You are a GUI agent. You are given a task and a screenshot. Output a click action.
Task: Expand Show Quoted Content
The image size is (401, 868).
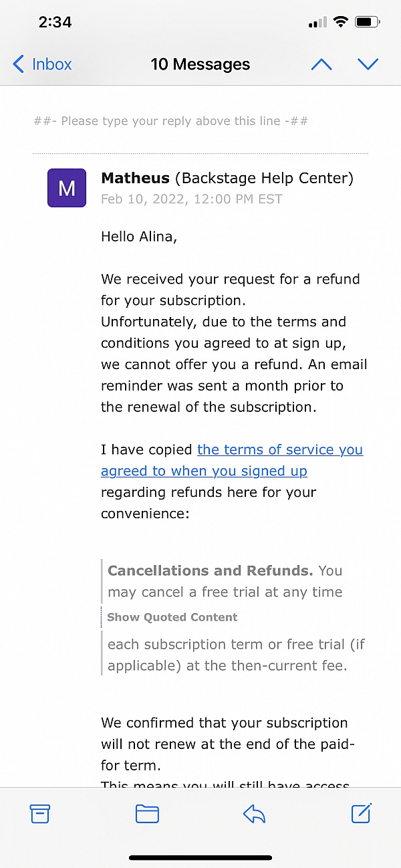(172, 617)
